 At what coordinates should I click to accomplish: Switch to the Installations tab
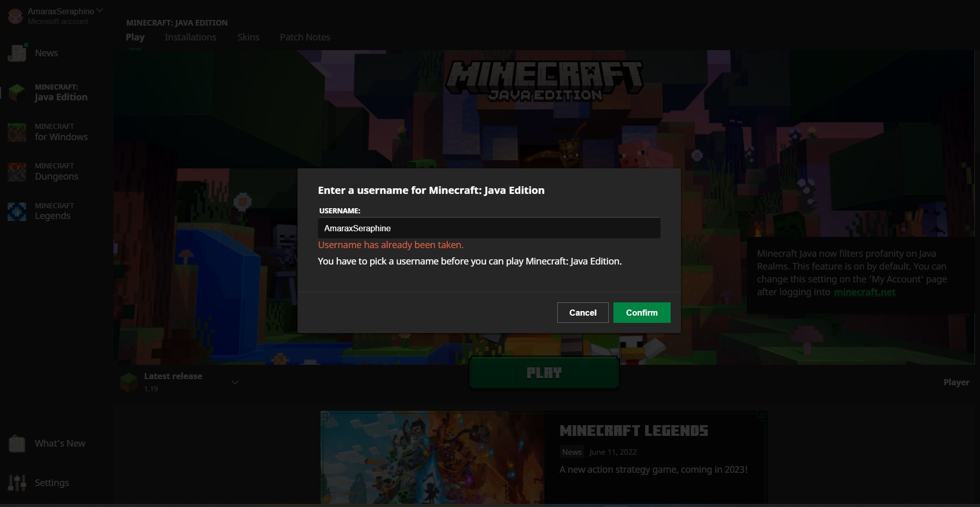[x=190, y=37]
